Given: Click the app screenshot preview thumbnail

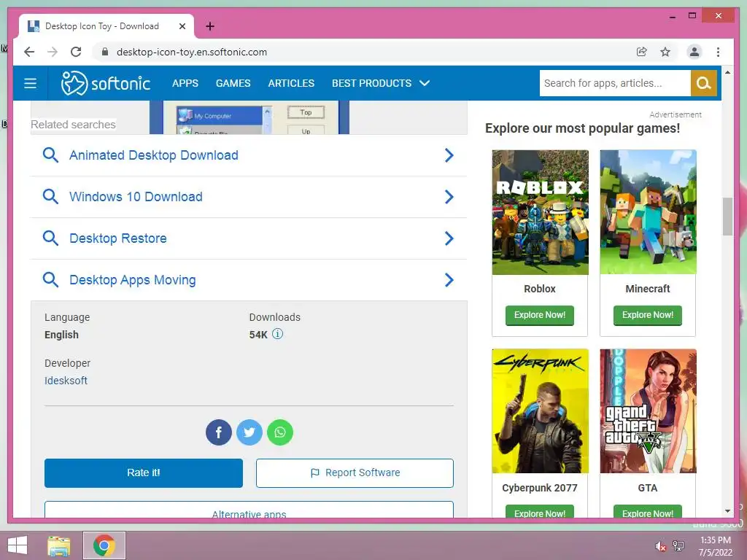Looking at the screenshot, I should point(249,117).
